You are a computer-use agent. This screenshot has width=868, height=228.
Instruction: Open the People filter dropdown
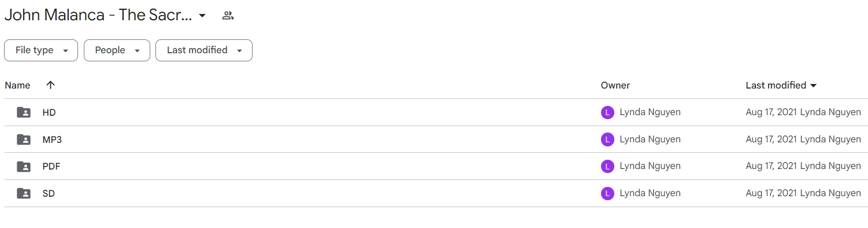(x=117, y=50)
